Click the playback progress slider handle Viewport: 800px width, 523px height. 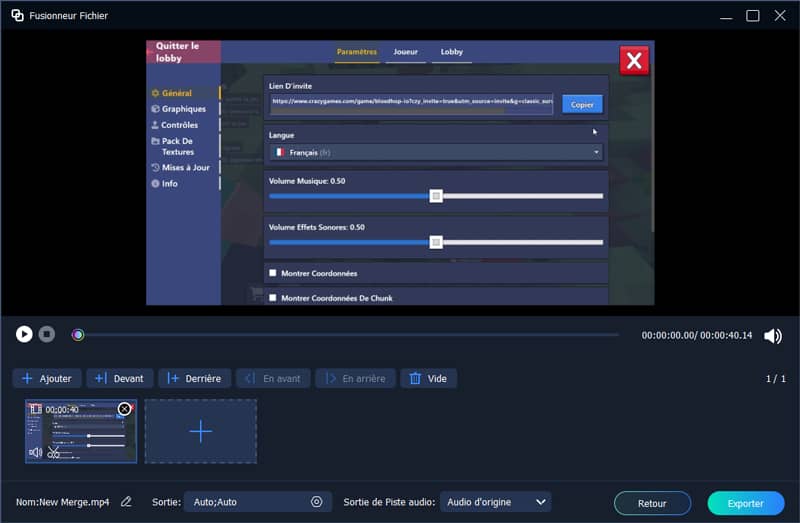pyautogui.click(x=78, y=335)
